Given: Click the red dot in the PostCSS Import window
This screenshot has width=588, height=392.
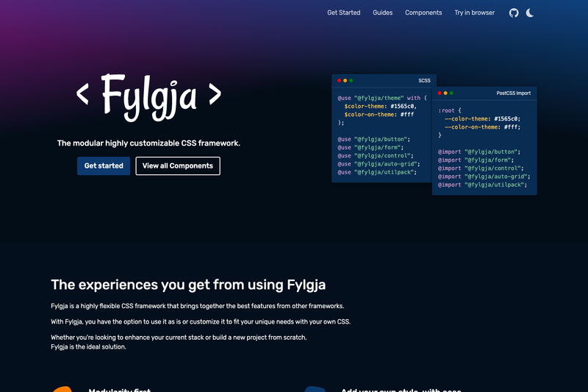Looking at the screenshot, I should click(440, 93).
